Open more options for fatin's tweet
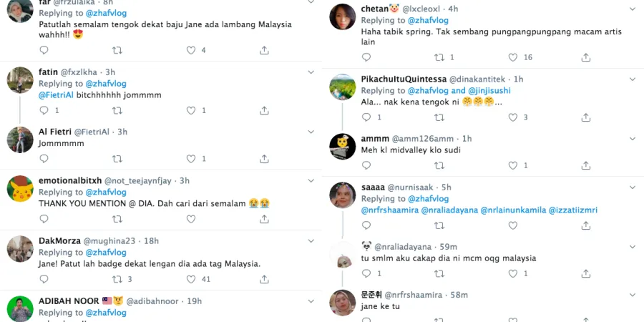This screenshot has width=644, height=322. [x=311, y=71]
